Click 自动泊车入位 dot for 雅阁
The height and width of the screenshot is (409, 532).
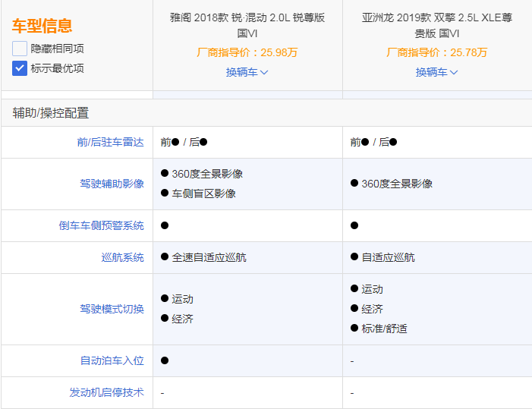165,360
